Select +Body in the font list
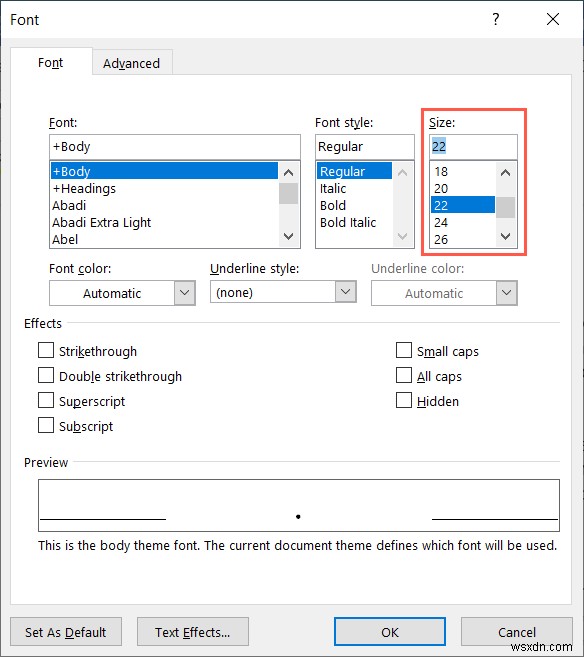Screen dimensions: 584x657 [164, 171]
